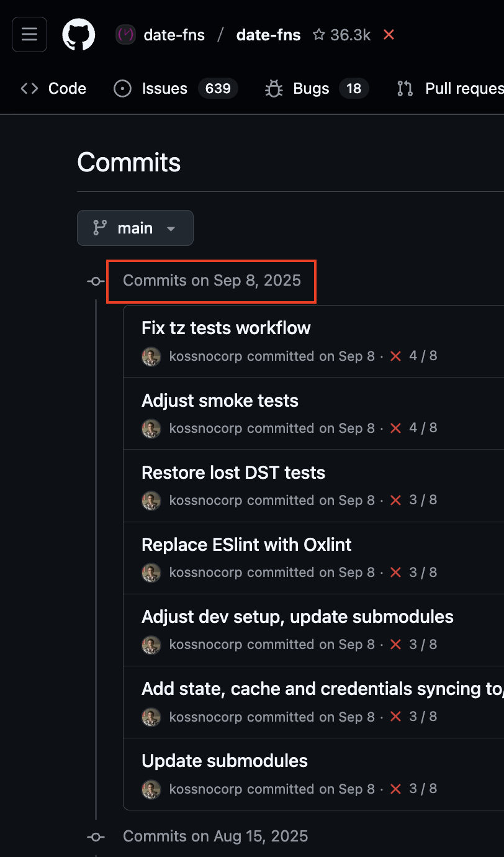Click the avatar next to 'Update submodules' commit
Image resolution: width=504 pixels, height=857 pixels.
pyautogui.click(x=151, y=789)
